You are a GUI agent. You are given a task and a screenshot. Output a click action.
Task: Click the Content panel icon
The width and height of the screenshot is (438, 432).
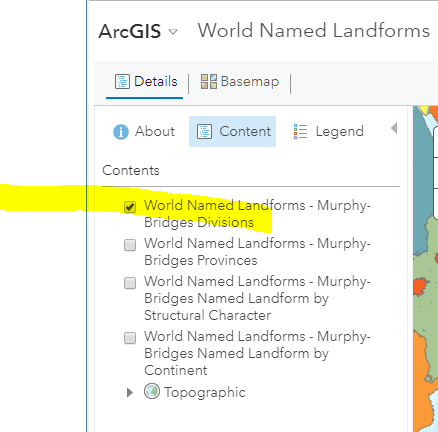coord(204,131)
